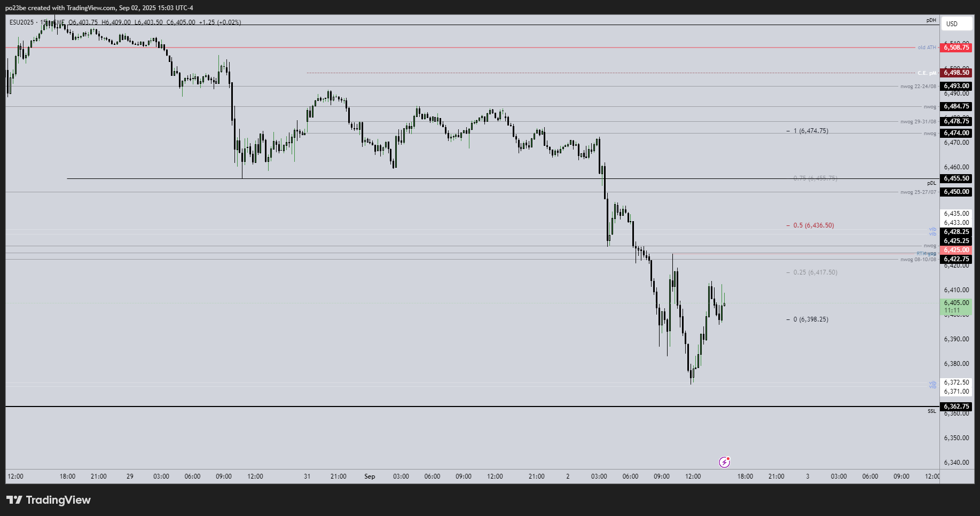
Task: Click the 6,405.00 green last-price tag
Action: pyautogui.click(x=957, y=302)
